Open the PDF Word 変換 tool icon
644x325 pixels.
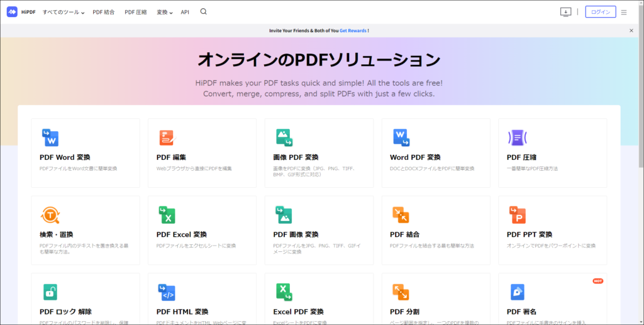coord(50,138)
